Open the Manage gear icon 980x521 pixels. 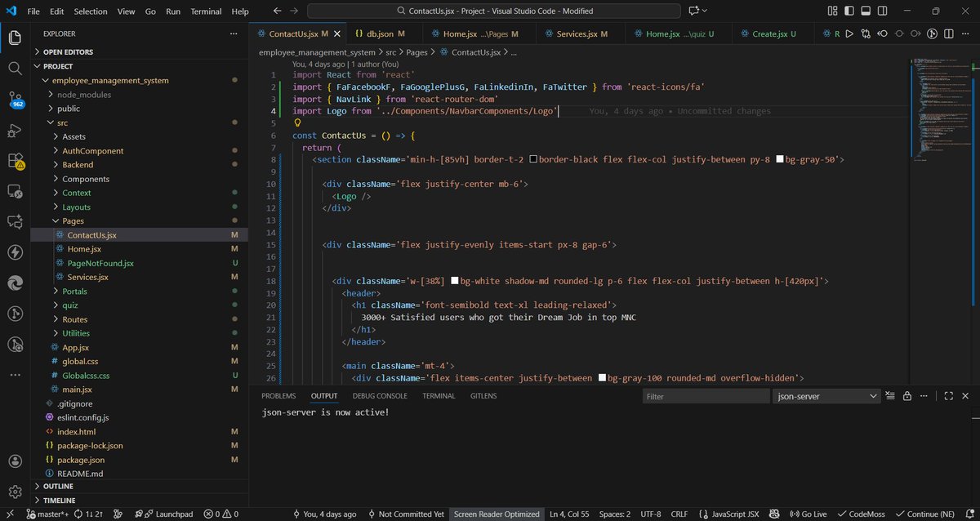click(x=15, y=492)
